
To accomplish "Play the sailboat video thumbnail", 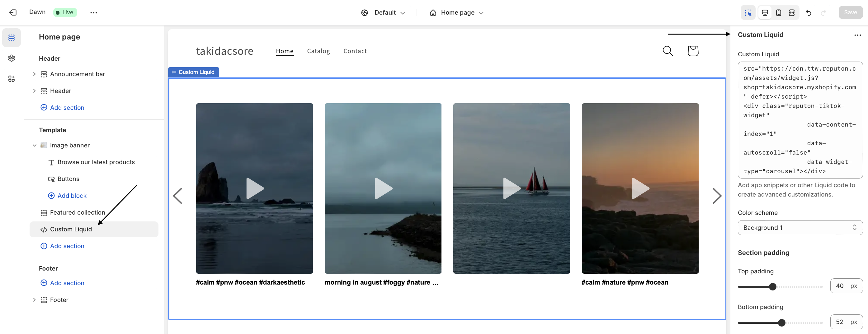I will (x=511, y=188).
